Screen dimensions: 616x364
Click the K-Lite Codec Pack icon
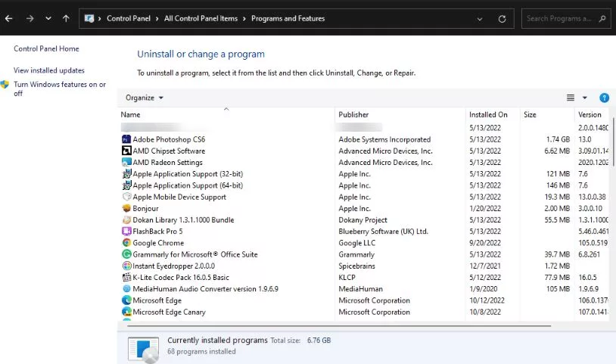point(126,277)
